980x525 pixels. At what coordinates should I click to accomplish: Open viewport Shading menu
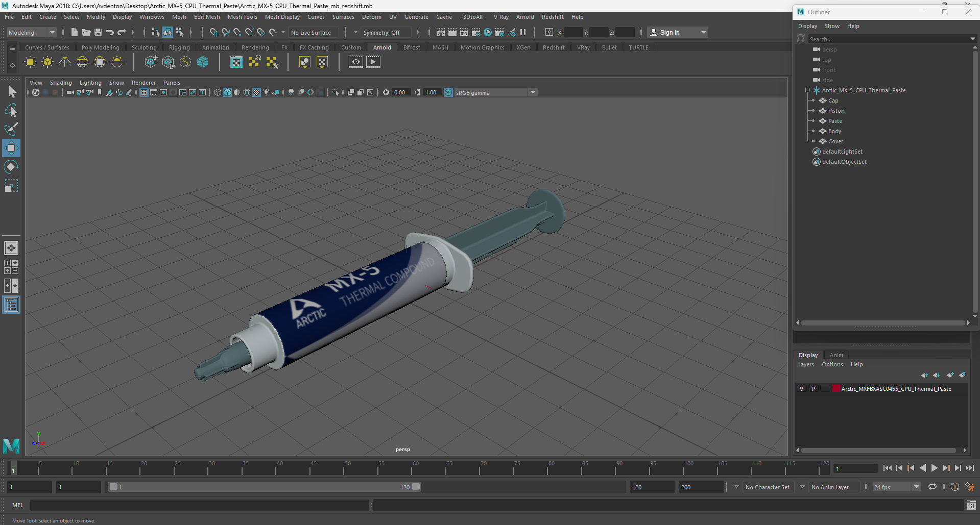[61, 83]
